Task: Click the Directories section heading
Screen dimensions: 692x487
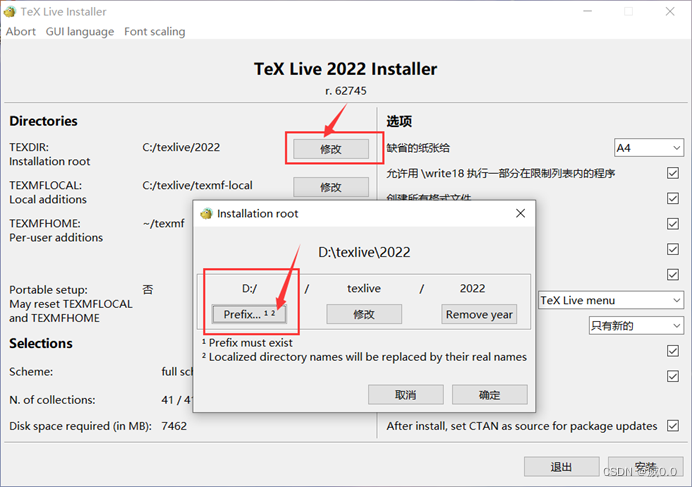Action: pos(43,121)
